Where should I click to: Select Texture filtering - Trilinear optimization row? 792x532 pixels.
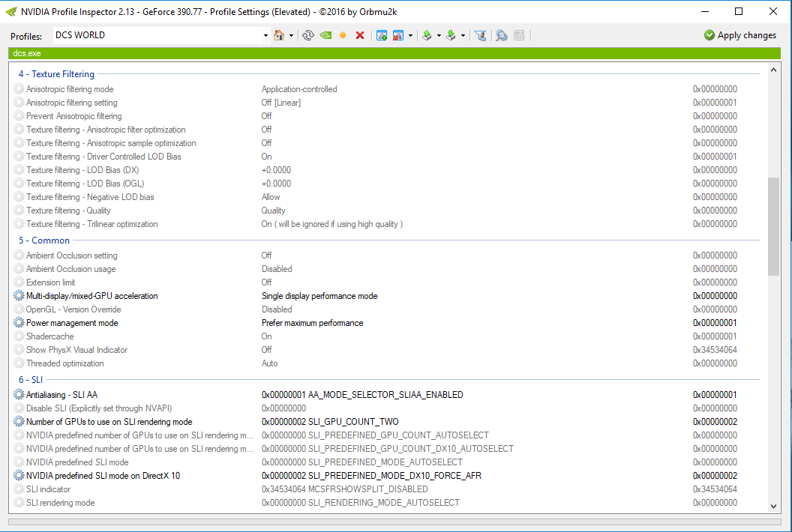click(386, 224)
